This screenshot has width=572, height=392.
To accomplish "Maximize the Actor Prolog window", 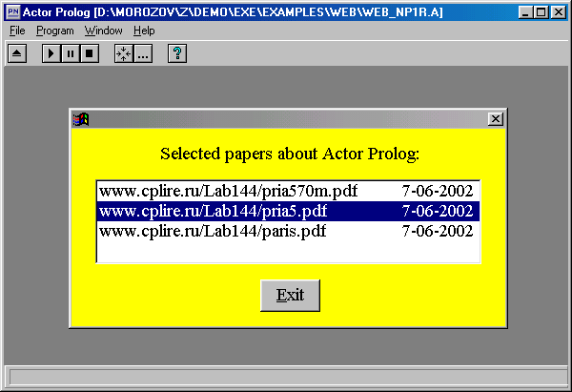I will (x=541, y=12).
